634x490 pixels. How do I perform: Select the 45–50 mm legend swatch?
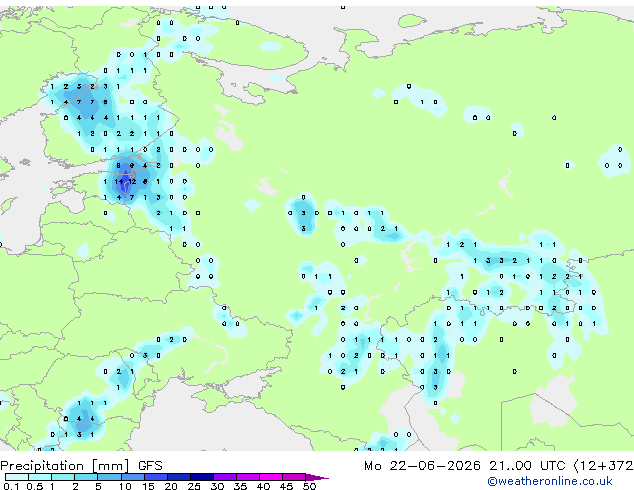pos(294,477)
